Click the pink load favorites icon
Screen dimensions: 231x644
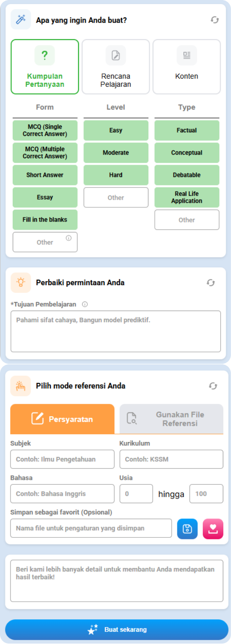click(213, 529)
